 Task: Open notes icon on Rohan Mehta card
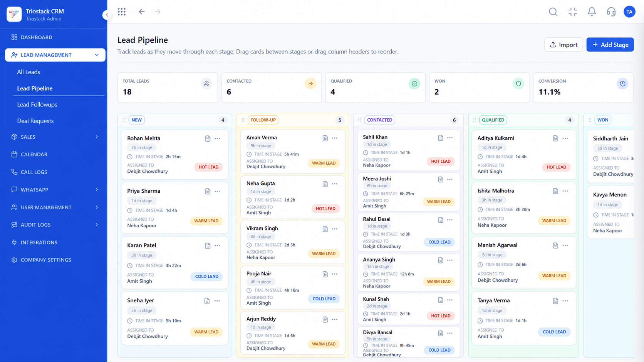(x=208, y=138)
